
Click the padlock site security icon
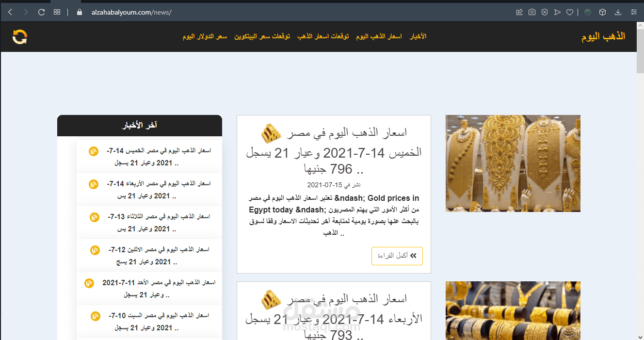click(80, 12)
